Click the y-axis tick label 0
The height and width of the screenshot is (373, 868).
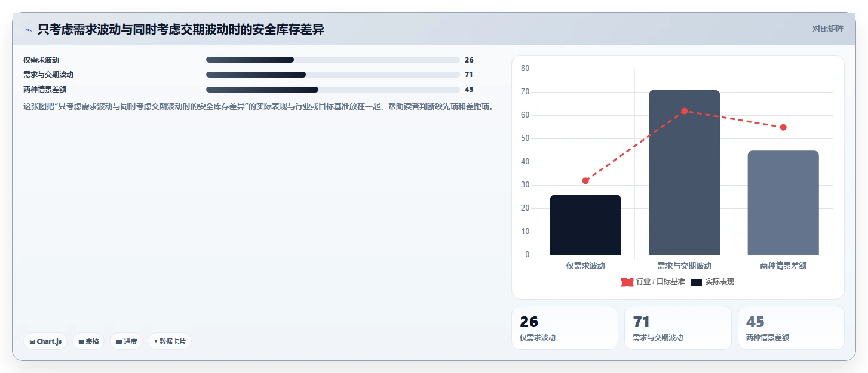[x=527, y=255]
